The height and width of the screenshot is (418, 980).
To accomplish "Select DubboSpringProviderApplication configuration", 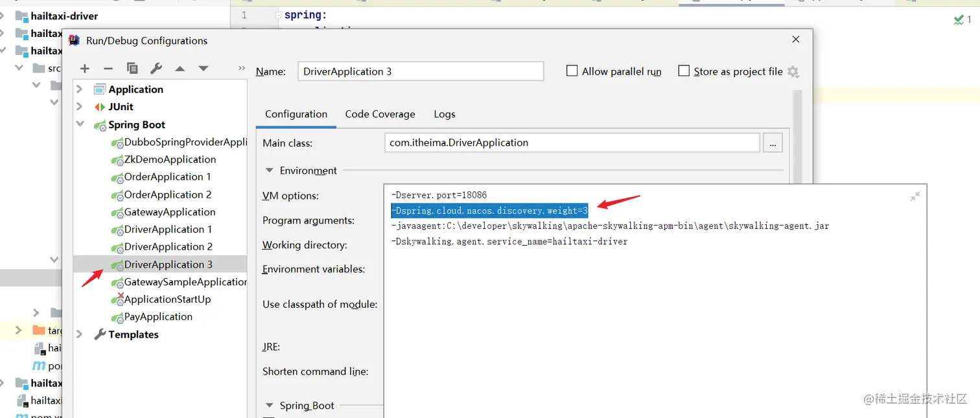I will tap(180, 142).
